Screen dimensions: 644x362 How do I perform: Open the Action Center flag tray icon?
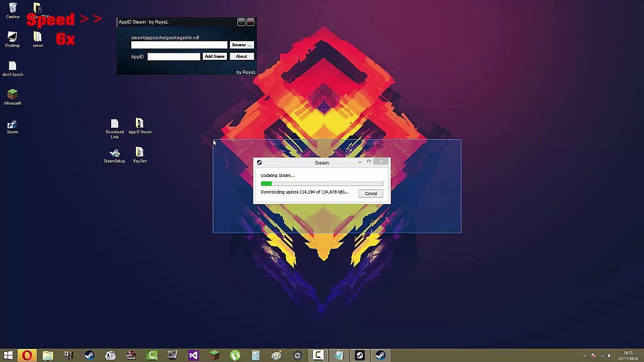(593, 356)
